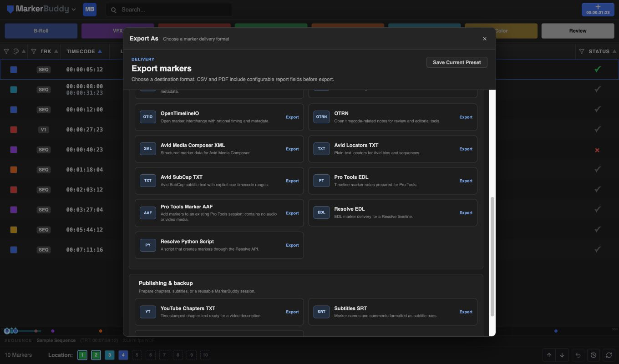
Task: Click the SRT badge for Subtitles SRT
Action: pyautogui.click(x=321, y=312)
